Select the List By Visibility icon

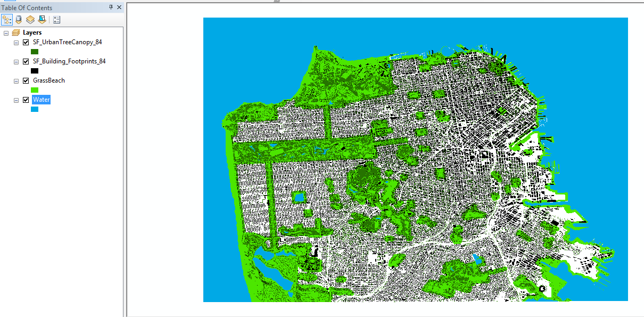click(x=30, y=19)
